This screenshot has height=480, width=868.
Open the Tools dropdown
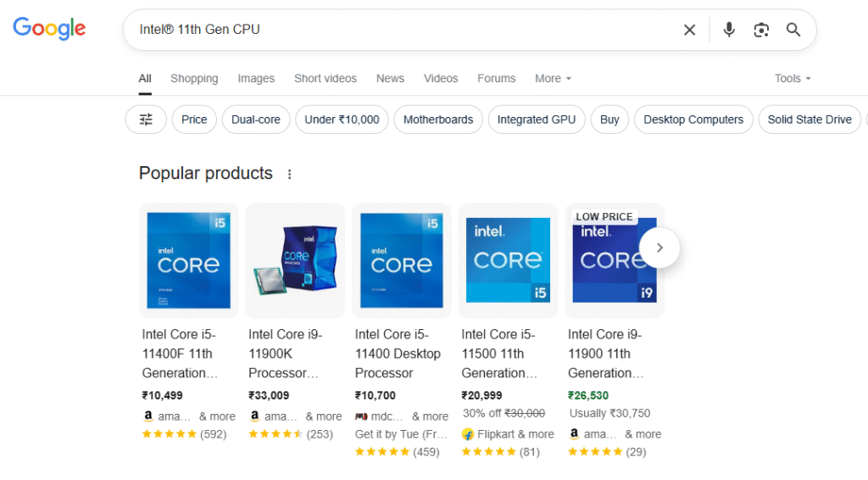[x=792, y=79]
